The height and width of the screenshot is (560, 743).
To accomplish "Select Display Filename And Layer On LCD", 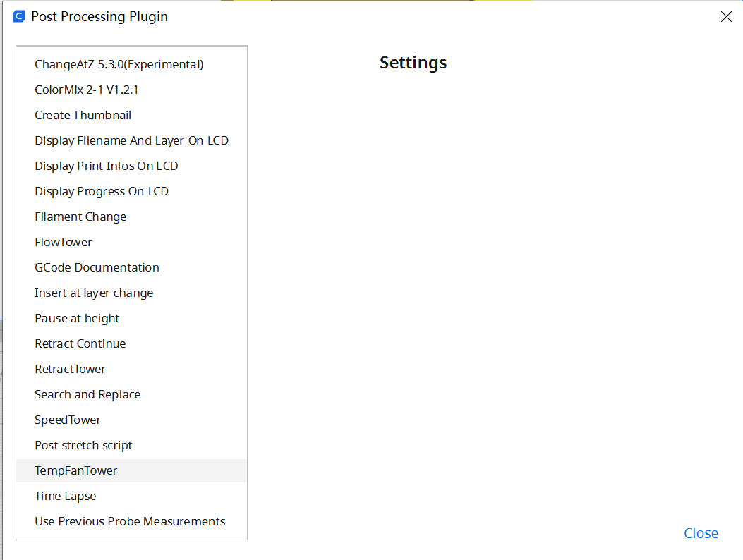I will click(x=132, y=141).
